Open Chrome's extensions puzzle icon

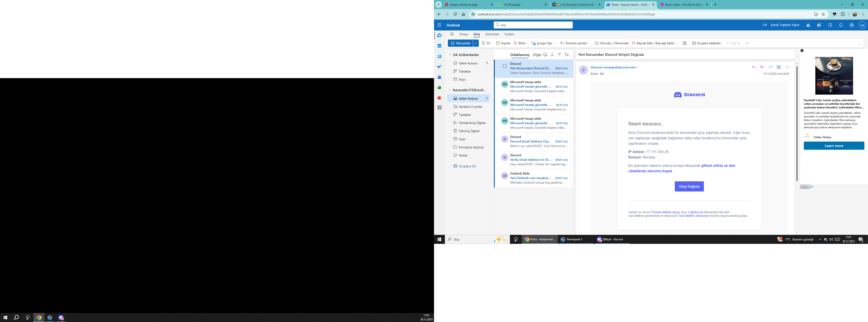coord(843,14)
